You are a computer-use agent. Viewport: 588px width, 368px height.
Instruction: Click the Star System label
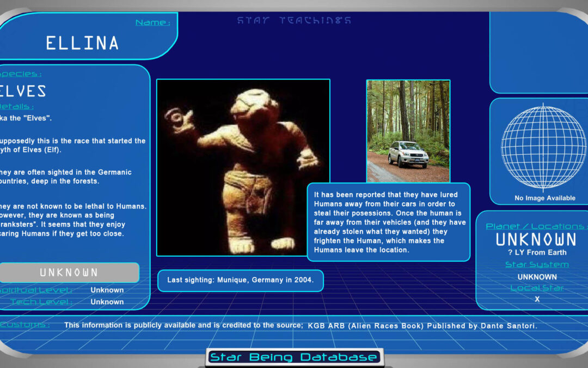pyautogui.click(x=537, y=264)
